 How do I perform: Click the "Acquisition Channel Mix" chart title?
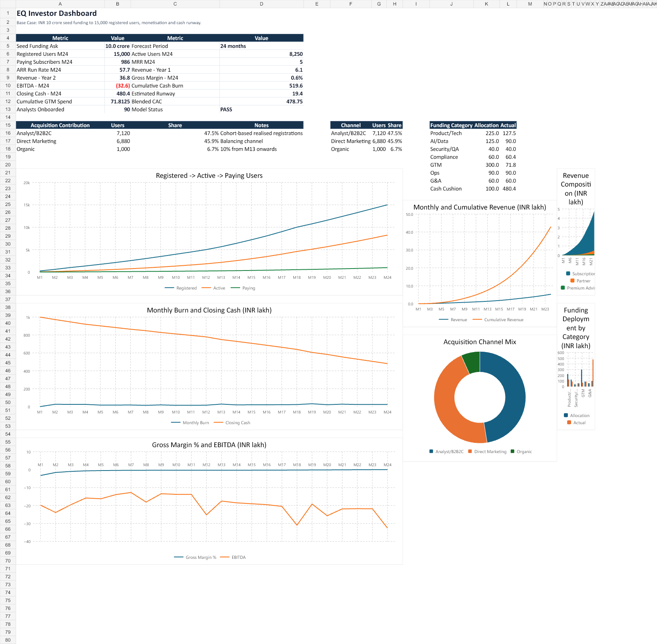click(480, 342)
